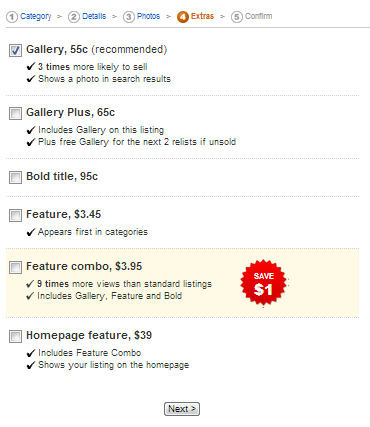Click the orange step 4 circle icon
Image resolution: width=370 pixels, height=427 pixels.
(183, 17)
